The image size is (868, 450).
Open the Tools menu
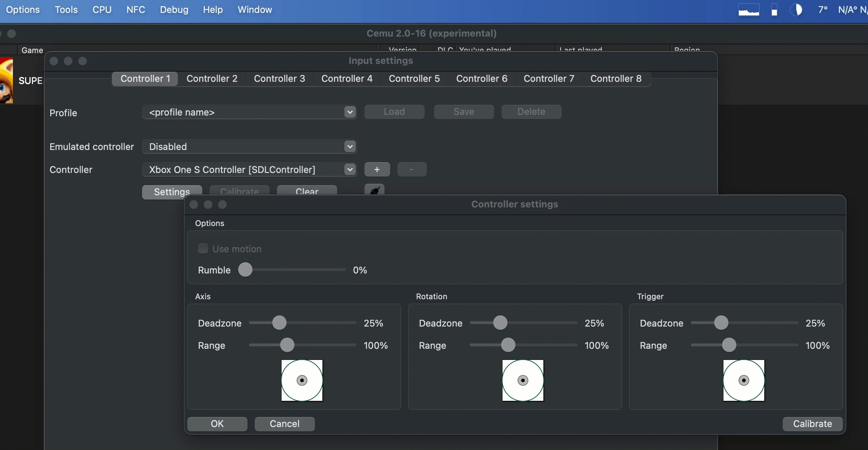(x=66, y=10)
